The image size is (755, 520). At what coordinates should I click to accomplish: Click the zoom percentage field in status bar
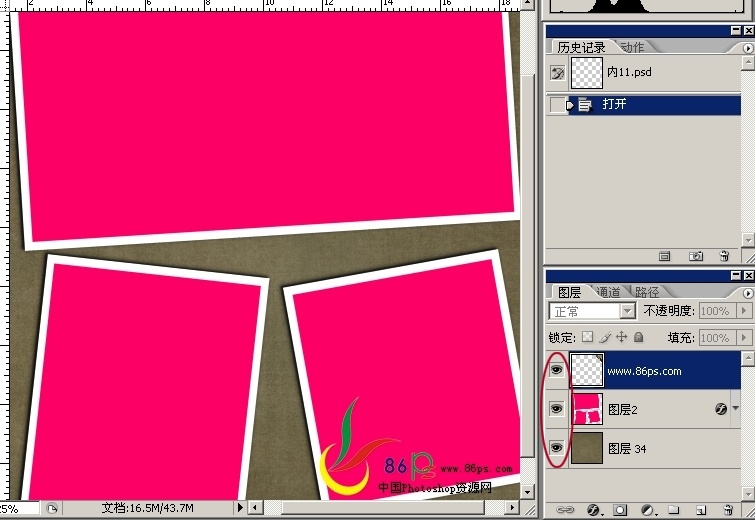[x=19, y=508]
